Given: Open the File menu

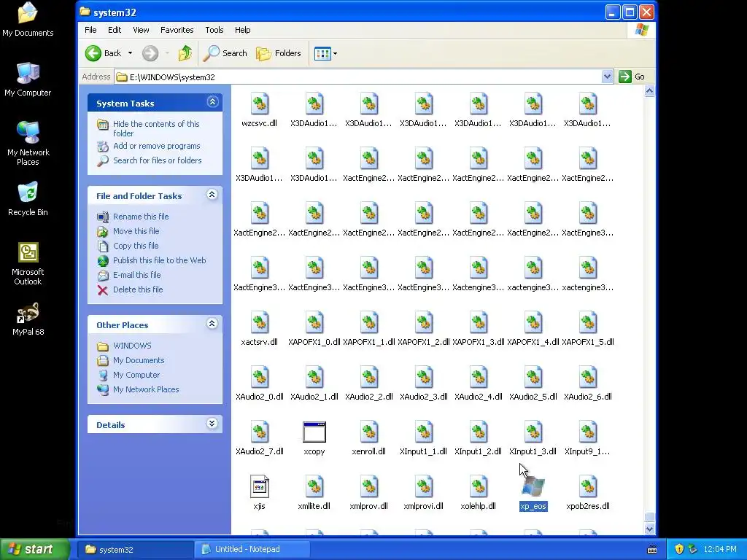Looking at the screenshot, I should 90,30.
